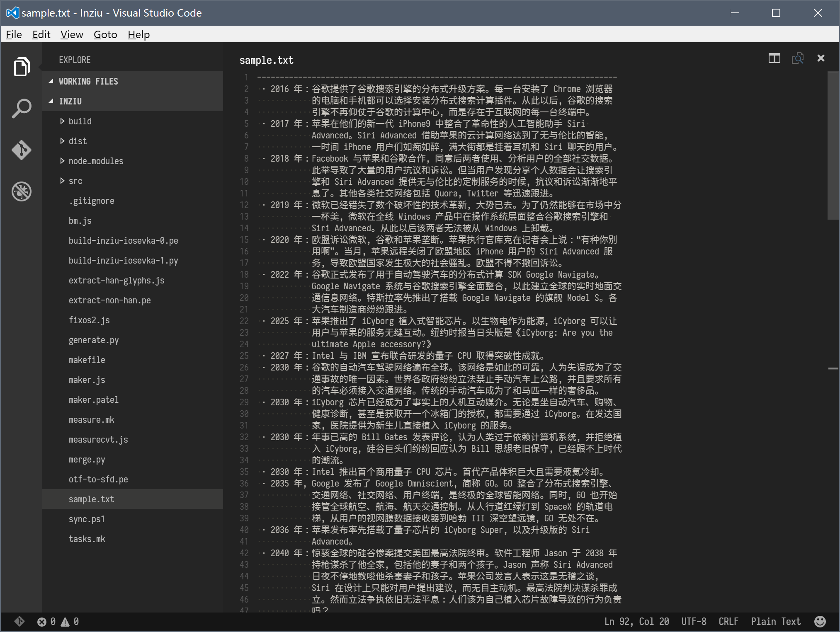
Task: Open the Debug view icon
Action: click(x=22, y=191)
